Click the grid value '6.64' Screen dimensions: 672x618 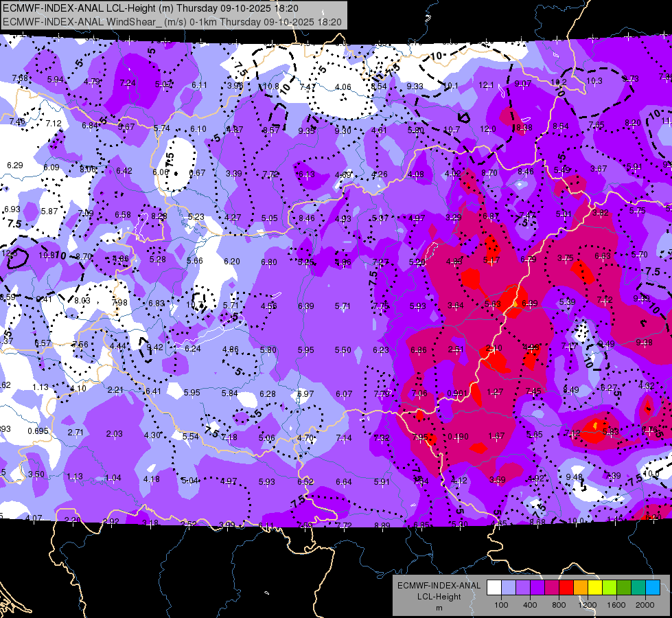click(x=344, y=481)
